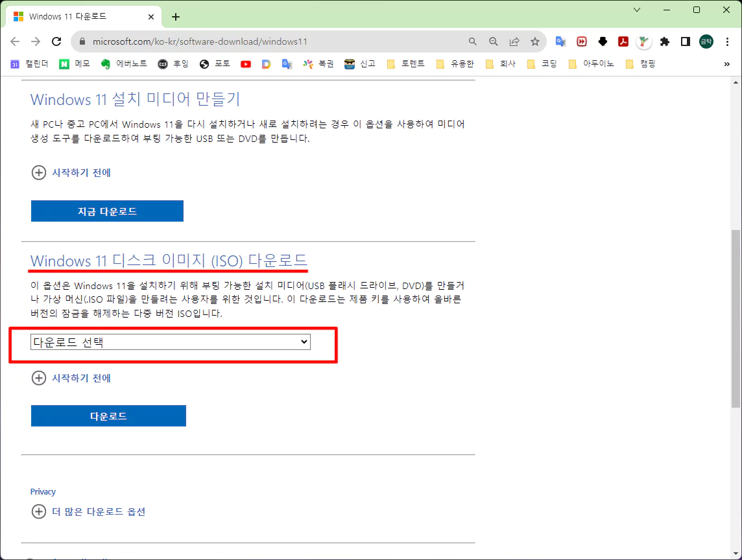742x560 pixels.
Task: Click the zoom magnifier icon in address bar
Action: point(494,41)
